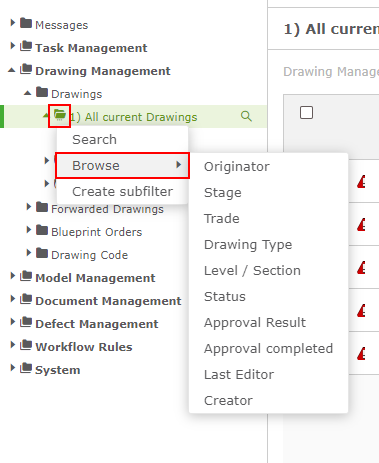Click the Forwarded Drawings folder icon
Image resolution: width=379 pixels, height=463 pixels.
coord(42,207)
